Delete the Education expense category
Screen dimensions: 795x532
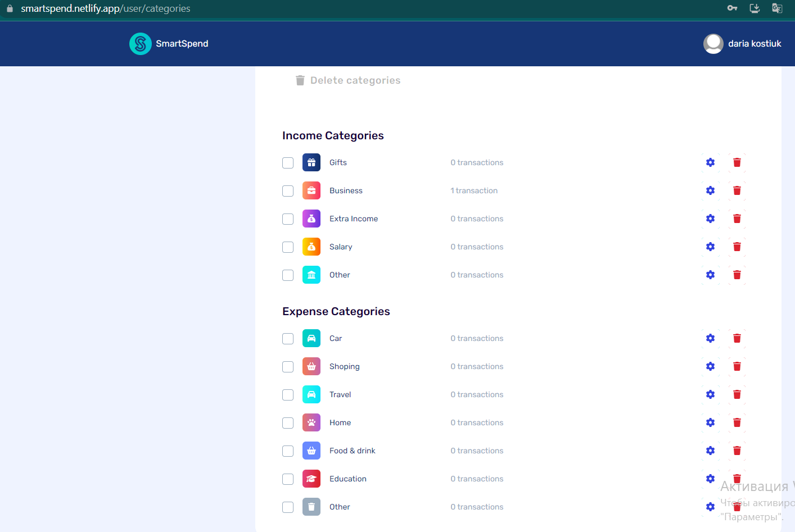tap(737, 479)
